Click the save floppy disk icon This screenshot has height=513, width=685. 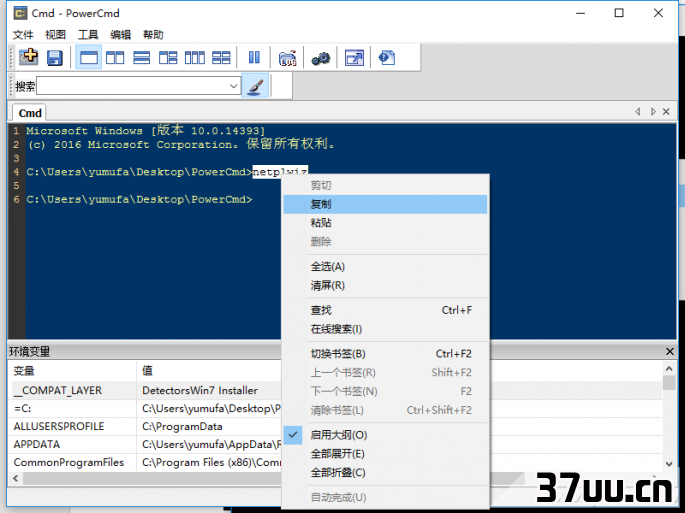click(x=55, y=58)
